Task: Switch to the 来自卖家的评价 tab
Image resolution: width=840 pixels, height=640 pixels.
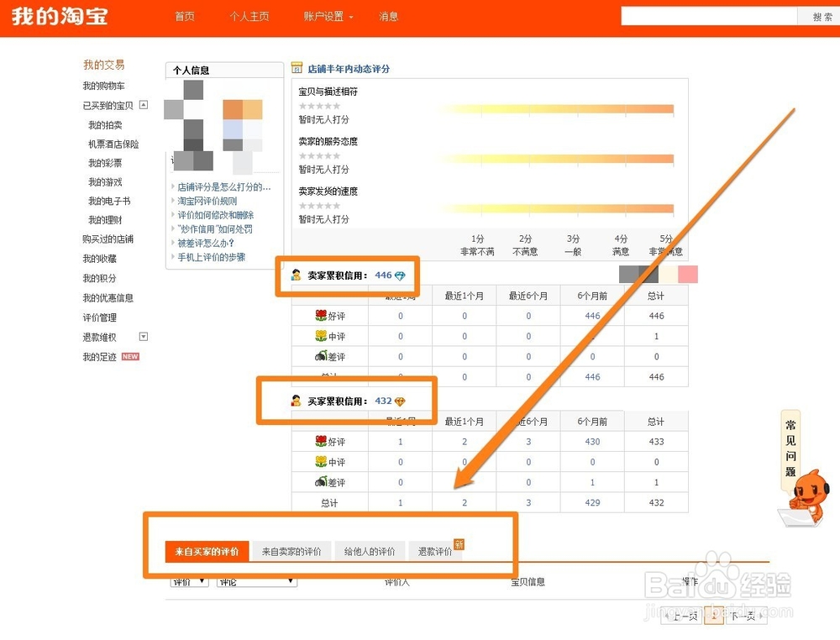Action: [291, 552]
